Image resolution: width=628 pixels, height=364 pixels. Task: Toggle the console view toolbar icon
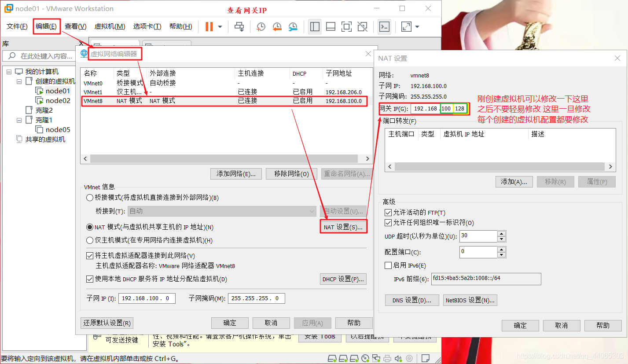click(x=384, y=27)
